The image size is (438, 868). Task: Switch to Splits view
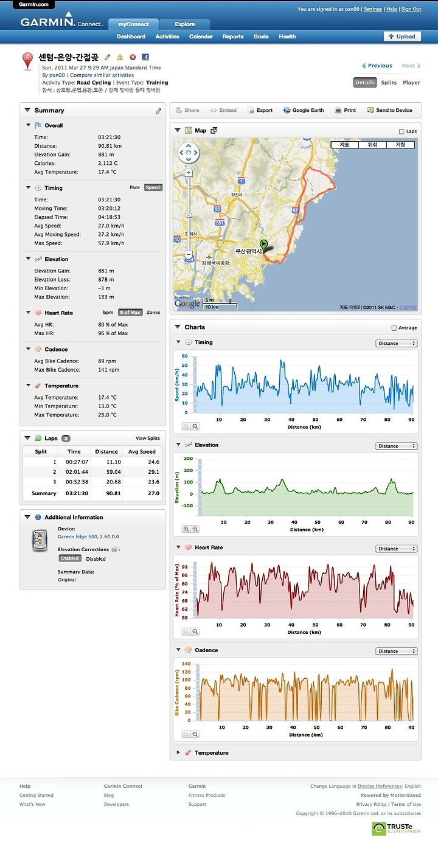[x=389, y=82]
